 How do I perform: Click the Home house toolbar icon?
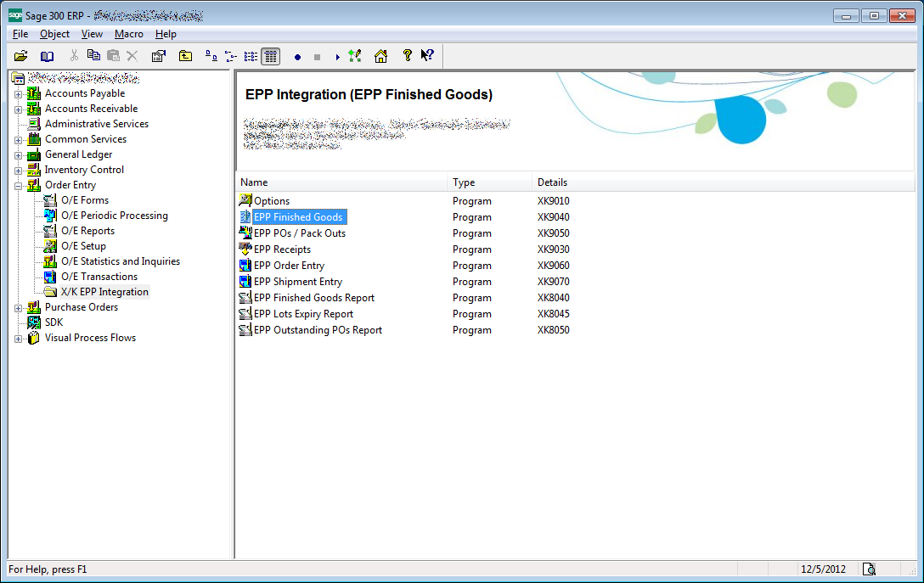pos(380,56)
